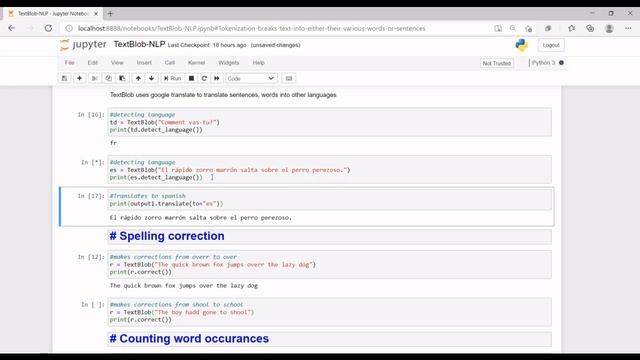
Task: Open the Edit menu
Action: pyautogui.click(x=93, y=62)
